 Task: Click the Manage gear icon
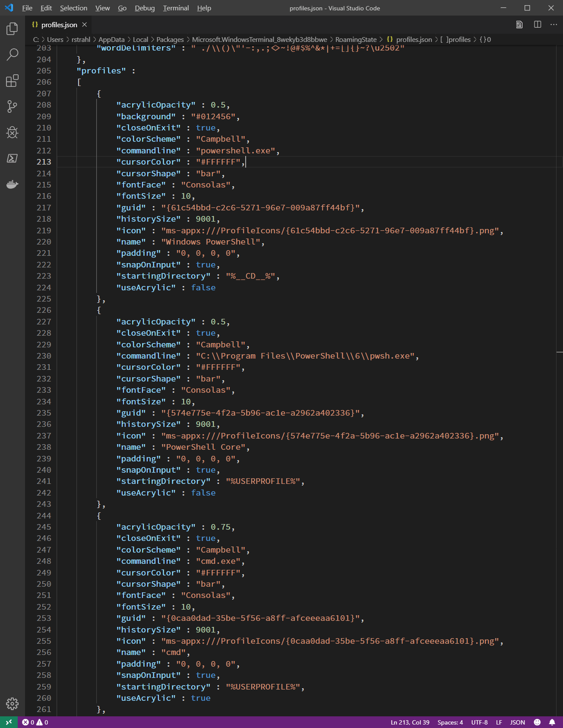click(12, 704)
